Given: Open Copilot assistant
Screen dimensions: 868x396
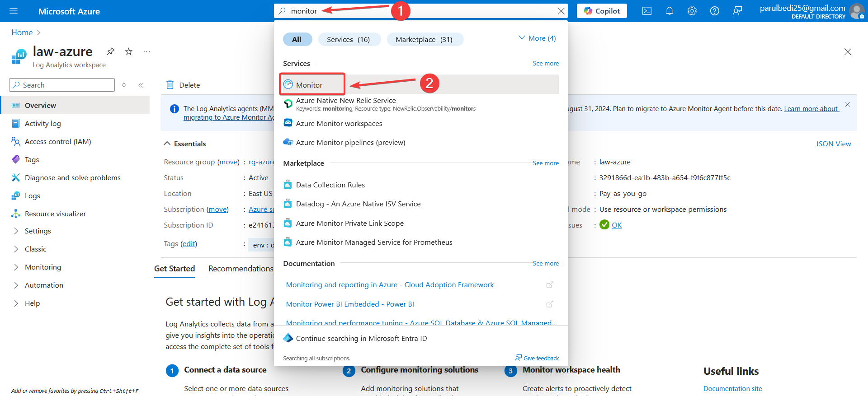Looking at the screenshot, I should pos(602,11).
